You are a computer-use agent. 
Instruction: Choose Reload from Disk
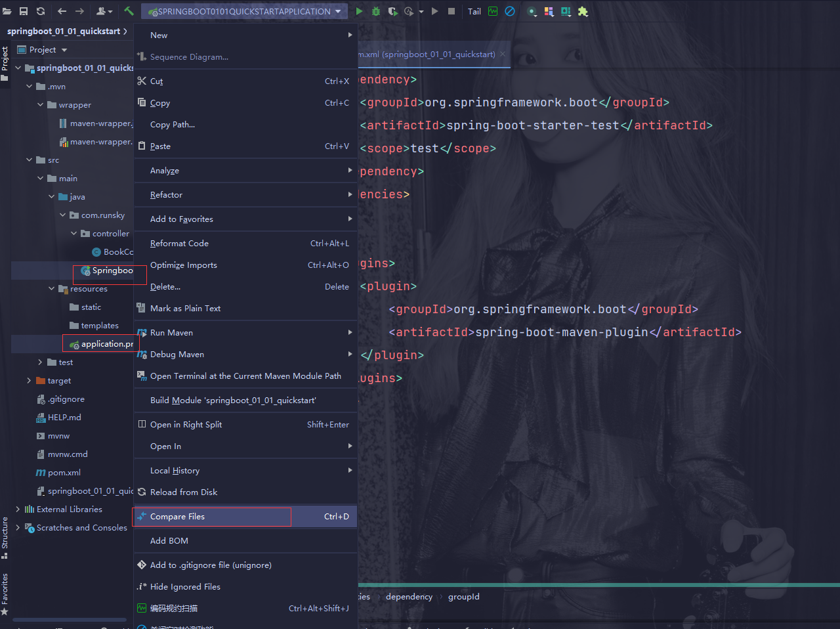[245, 492]
